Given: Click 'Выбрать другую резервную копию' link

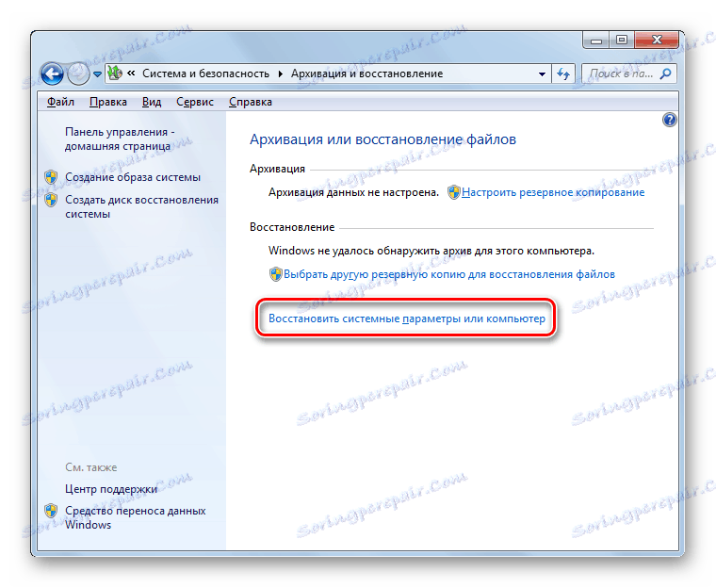Looking at the screenshot, I should click(x=449, y=274).
